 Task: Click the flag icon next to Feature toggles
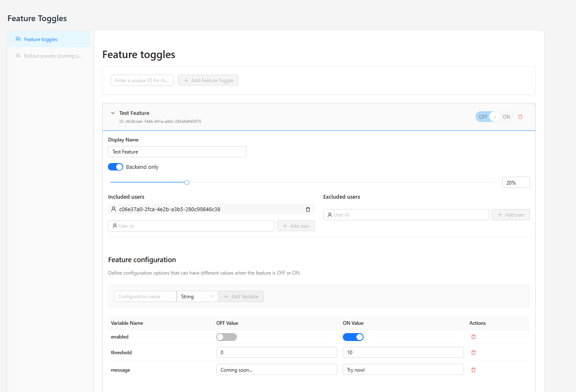point(18,39)
